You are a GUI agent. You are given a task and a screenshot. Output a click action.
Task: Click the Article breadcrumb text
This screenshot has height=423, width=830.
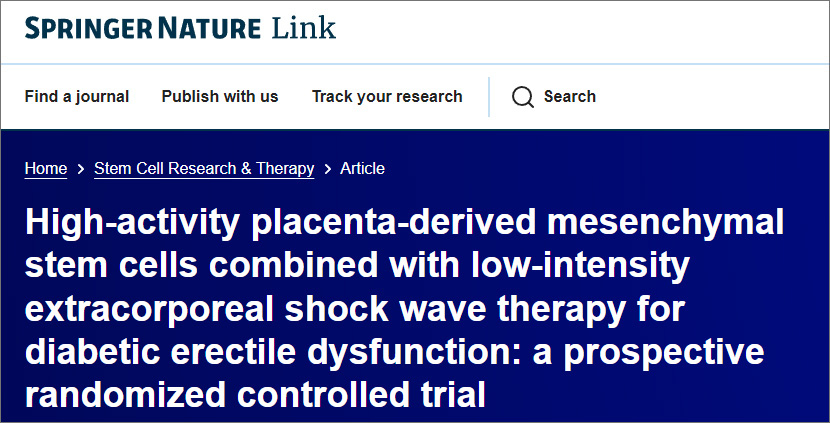pyautogui.click(x=362, y=169)
